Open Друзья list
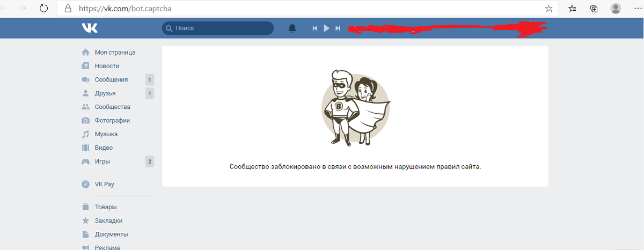This screenshot has width=644, height=250. [x=105, y=93]
